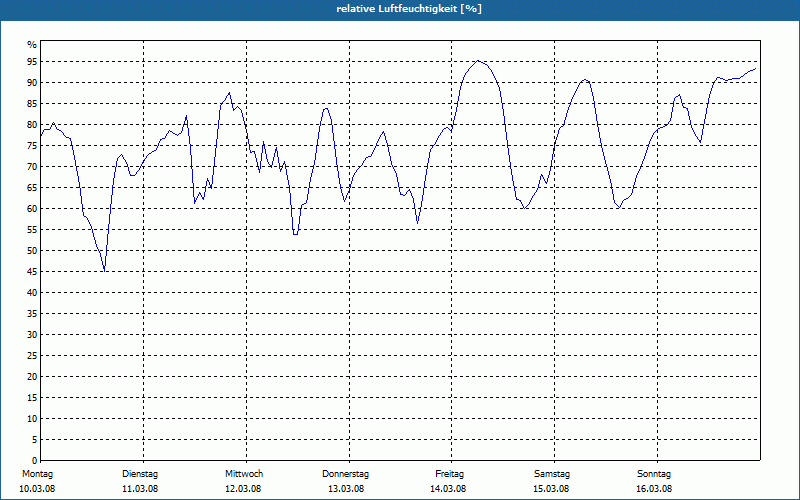Select the 90 y-axis label
Image resolution: width=800 pixels, height=500 pixels.
(32, 83)
